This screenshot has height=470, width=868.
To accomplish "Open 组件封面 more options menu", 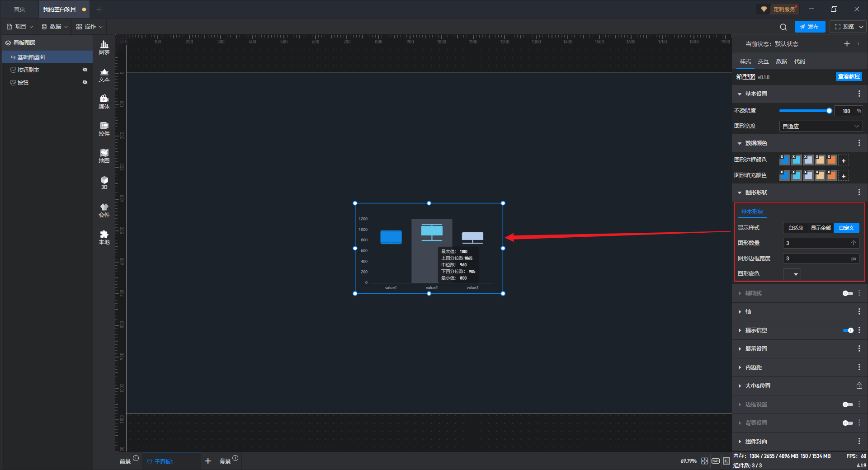I will [x=859, y=441].
